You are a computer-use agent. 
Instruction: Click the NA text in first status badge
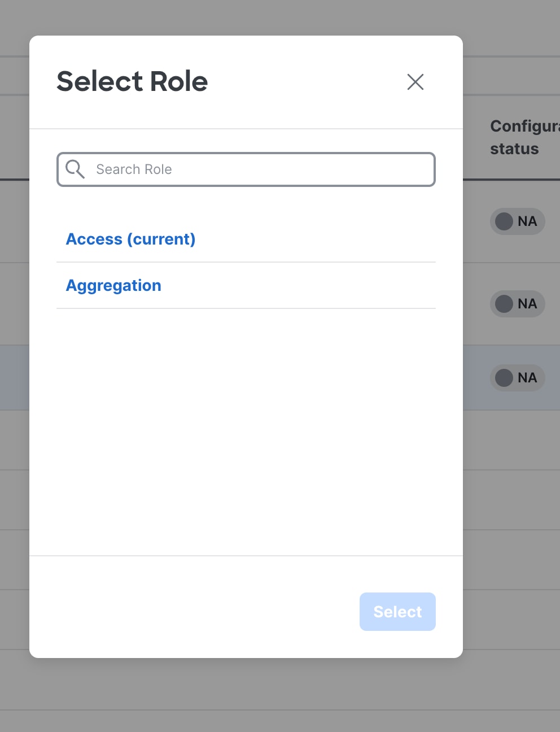[527, 221]
